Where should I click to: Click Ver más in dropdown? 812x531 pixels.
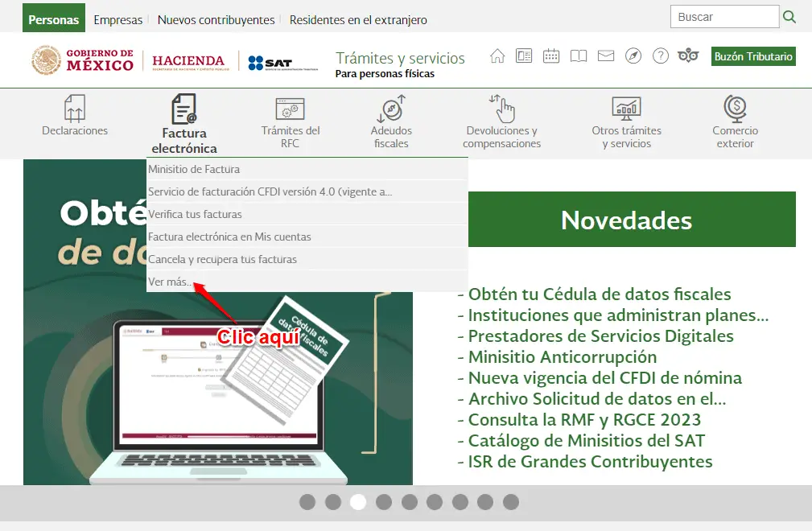(x=307, y=282)
